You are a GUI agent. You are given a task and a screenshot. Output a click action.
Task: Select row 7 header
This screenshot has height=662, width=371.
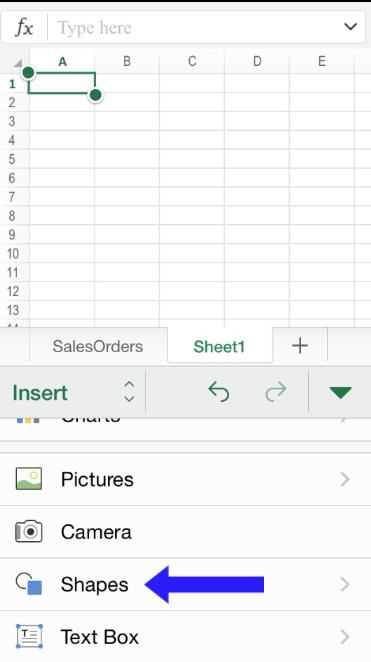coord(13,197)
